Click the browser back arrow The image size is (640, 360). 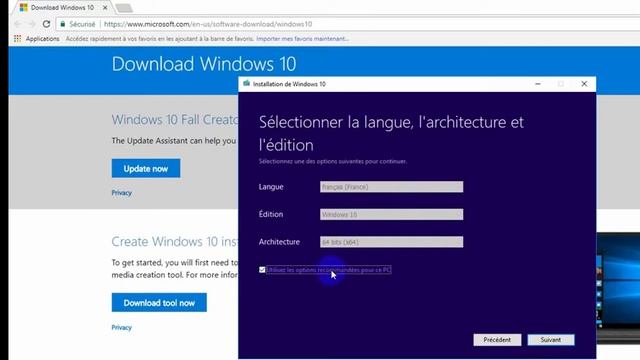18,24
